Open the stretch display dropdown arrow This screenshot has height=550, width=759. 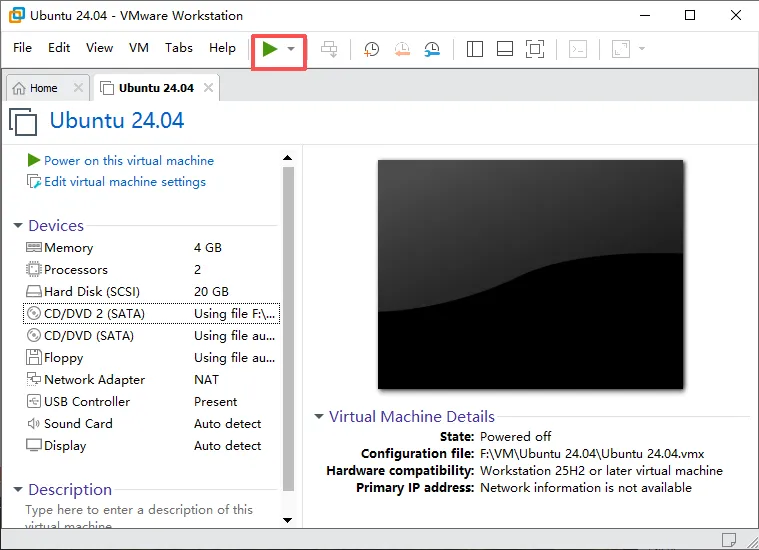(x=642, y=48)
